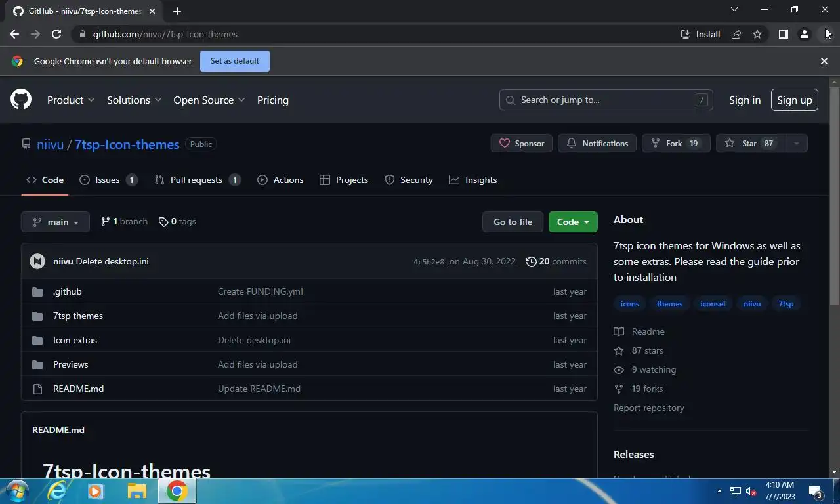This screenshot has height=504, width=840.
Task: Open commit hash 4c5b2e8
Action: pos(429,262)
